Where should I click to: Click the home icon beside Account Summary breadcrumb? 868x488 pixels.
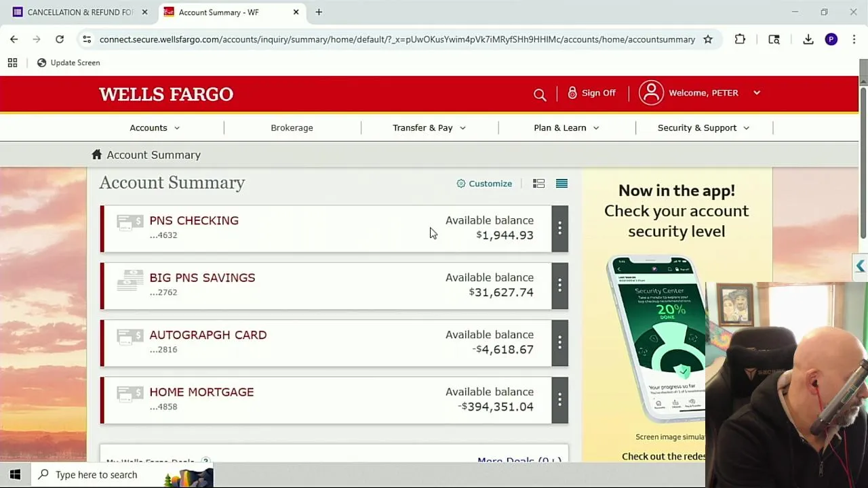tap(97, 155)
